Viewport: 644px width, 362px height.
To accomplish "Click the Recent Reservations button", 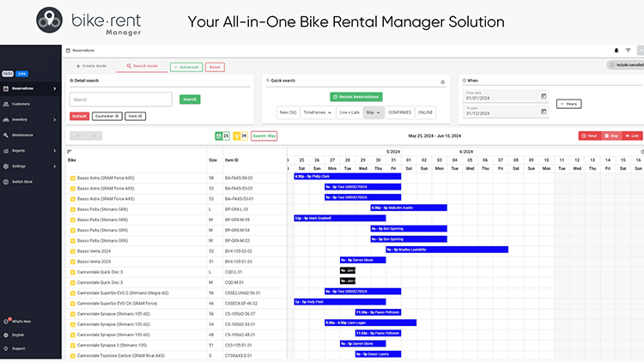I will click(355, 97).
